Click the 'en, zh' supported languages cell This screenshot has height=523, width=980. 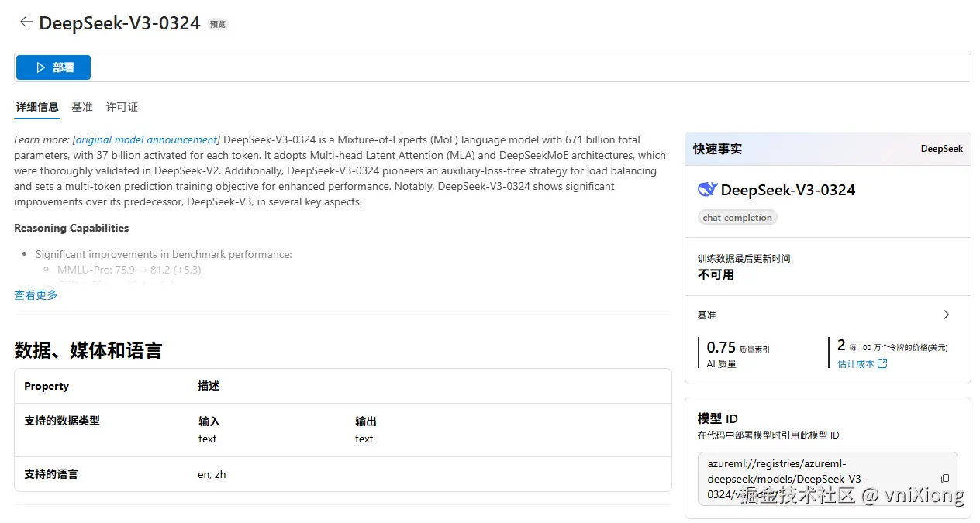[x=212, y=474]
